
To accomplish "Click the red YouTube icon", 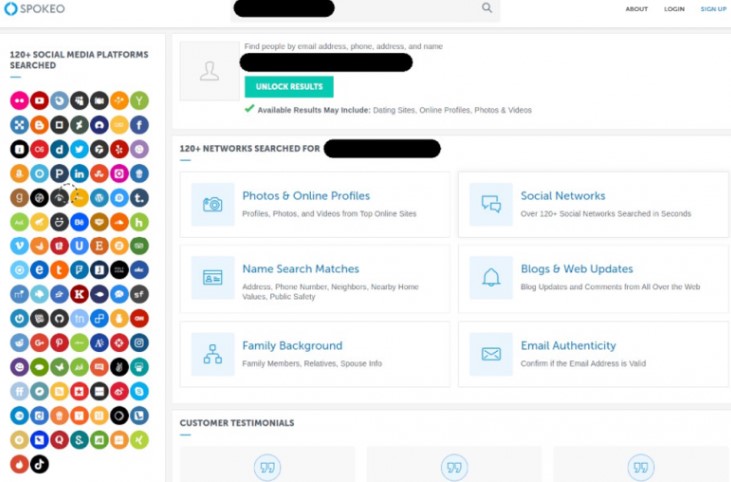I will coord(39,101).
